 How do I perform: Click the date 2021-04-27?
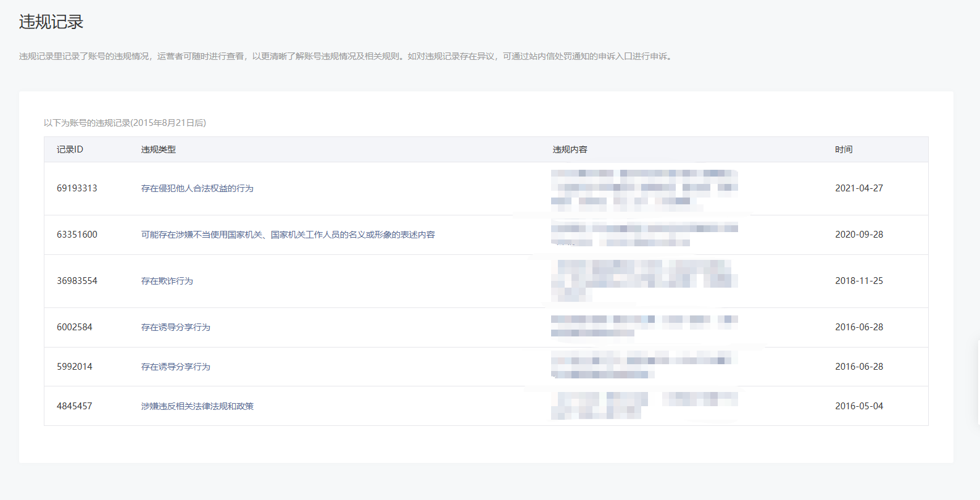(858, 188)
